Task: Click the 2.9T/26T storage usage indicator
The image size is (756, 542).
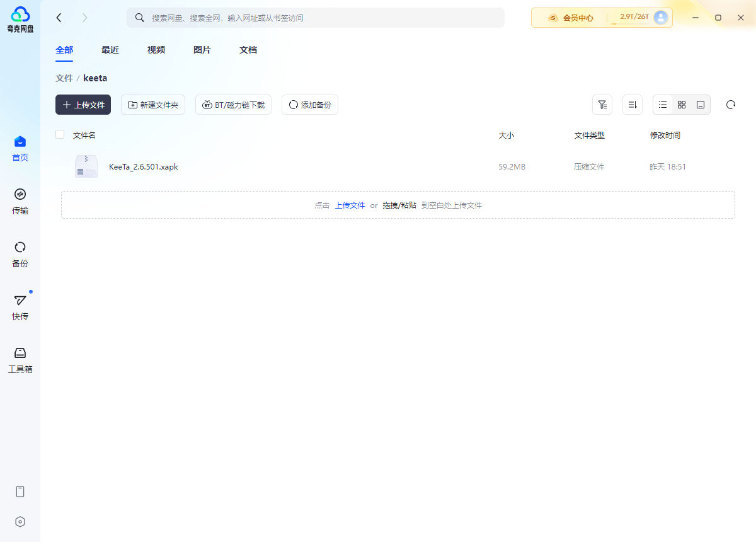Action: [x=634, y=17]
